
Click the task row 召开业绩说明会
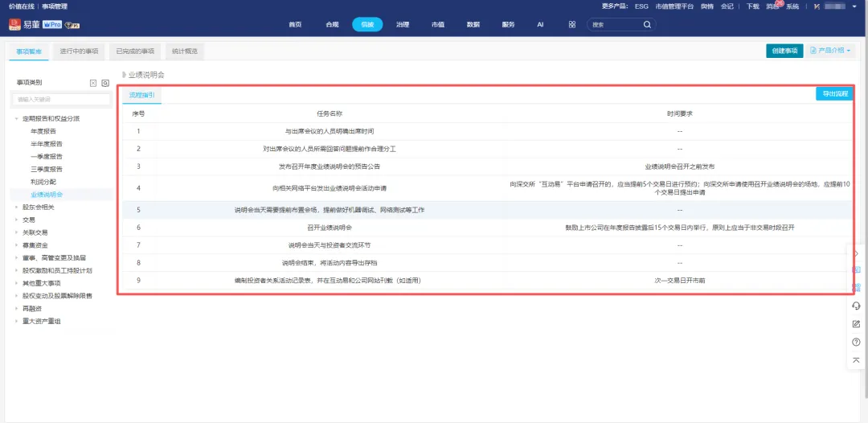pos(487,228)
